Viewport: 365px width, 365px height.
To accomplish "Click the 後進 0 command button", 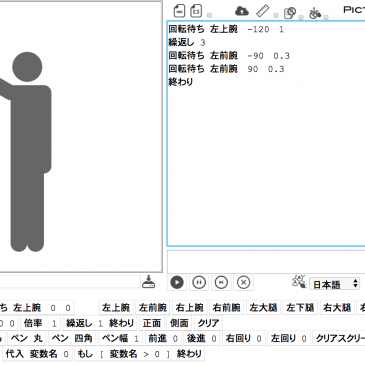I will point(202,338).
